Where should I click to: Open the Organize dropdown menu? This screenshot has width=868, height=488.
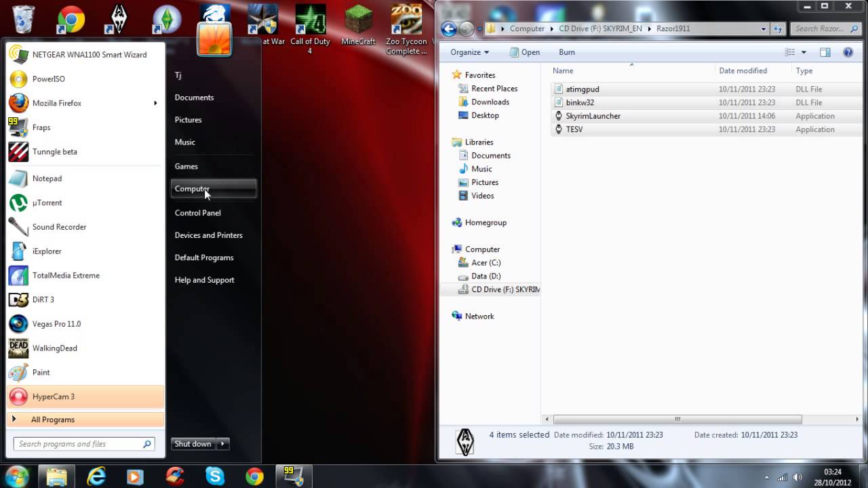[x=469, y=52]
